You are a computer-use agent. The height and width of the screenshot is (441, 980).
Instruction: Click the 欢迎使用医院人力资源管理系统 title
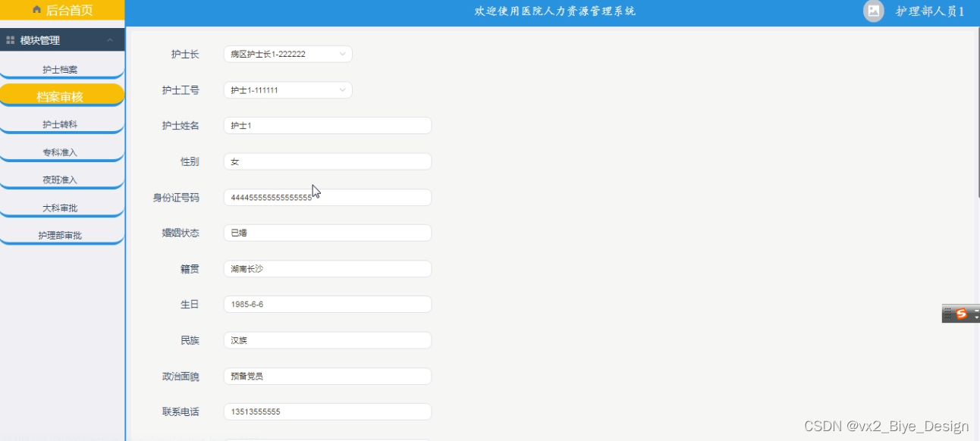click(x=555, y=11)
